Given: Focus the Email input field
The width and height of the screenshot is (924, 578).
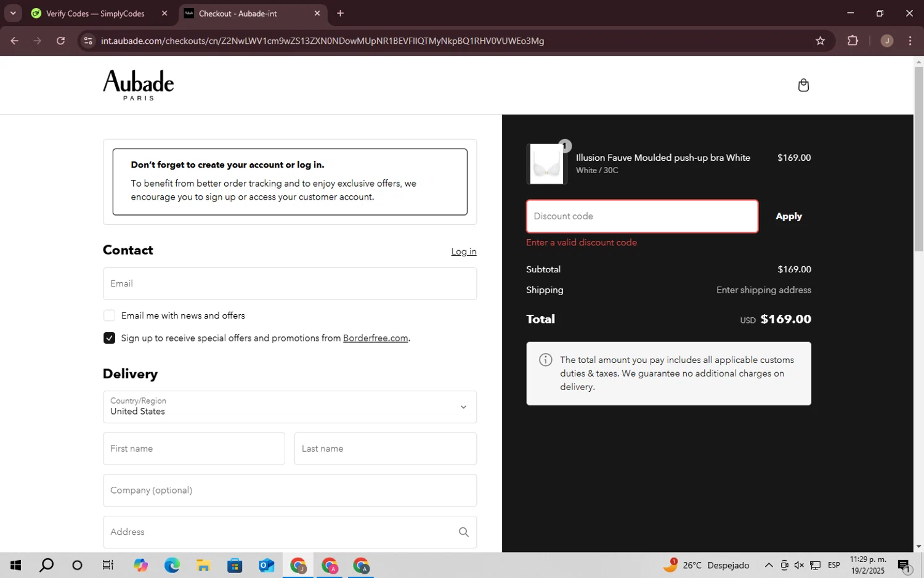Looking at the screenshot, I should coord(290,283).
